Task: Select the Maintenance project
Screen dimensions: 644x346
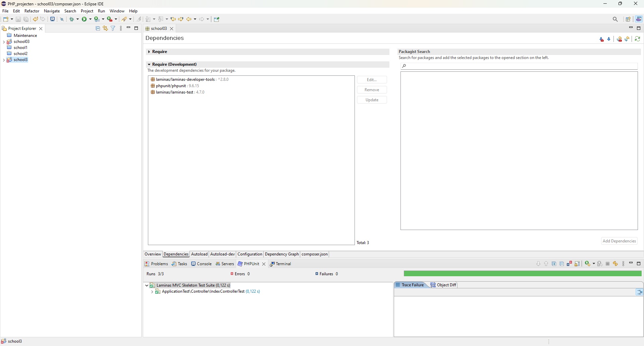Action: pyautogui.click(x=22, y=36)
